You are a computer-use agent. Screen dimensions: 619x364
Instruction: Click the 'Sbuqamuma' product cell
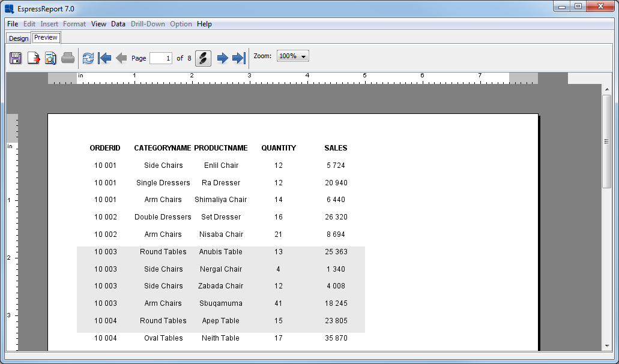click(x=221, y=303)
